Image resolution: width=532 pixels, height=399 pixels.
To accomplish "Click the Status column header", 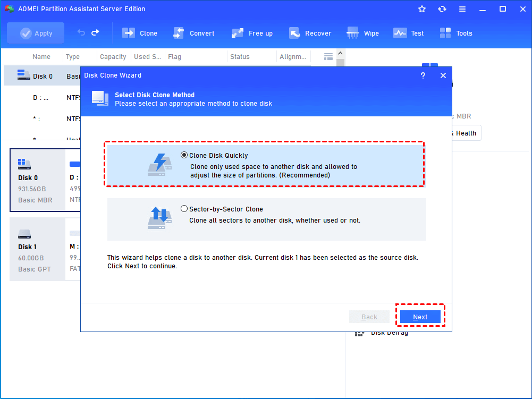I will (240, 57).
